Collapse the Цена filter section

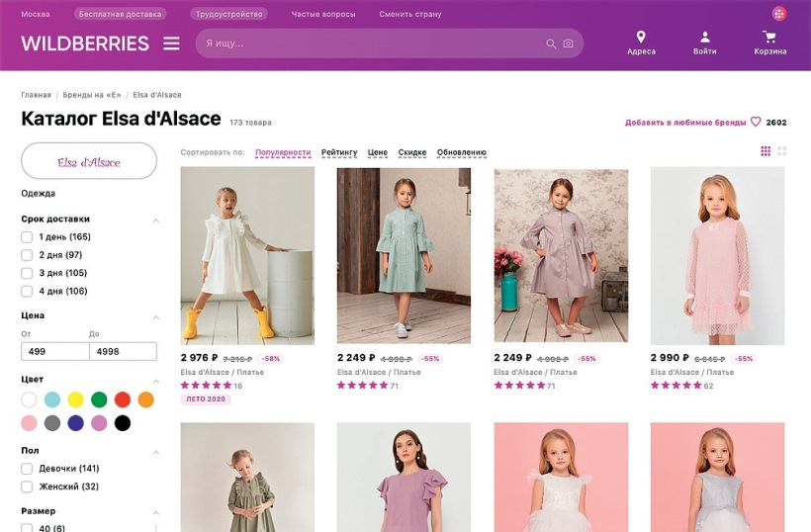click(x=155, y=316)
